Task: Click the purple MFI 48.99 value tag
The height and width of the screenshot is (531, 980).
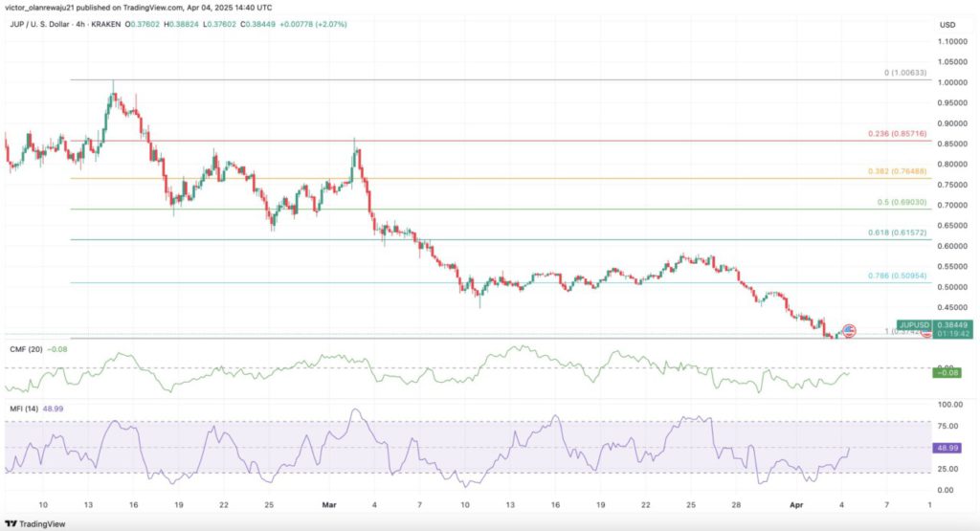Action: (947, 447)
